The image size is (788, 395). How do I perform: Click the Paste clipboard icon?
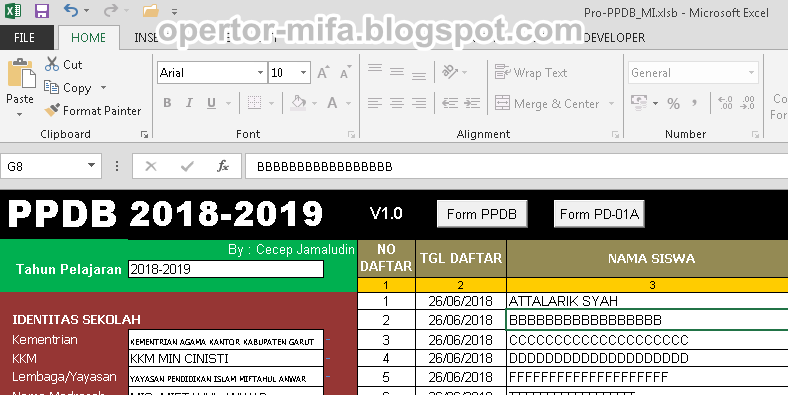coord(21,73)
